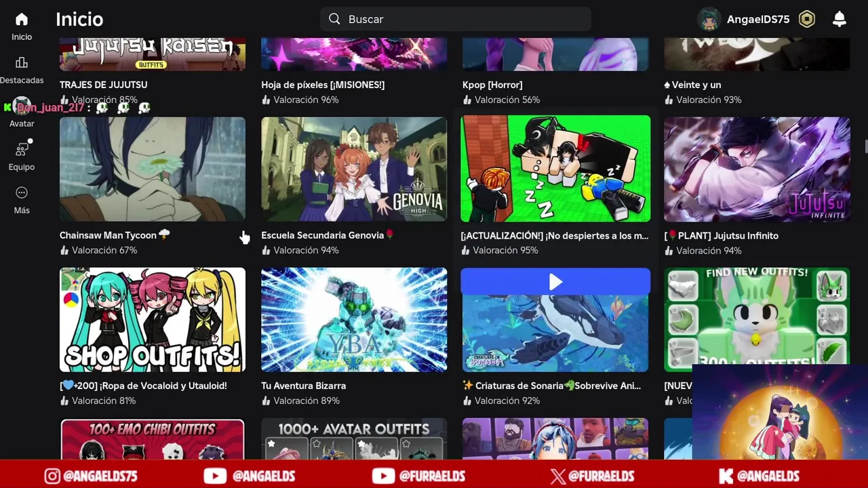Click [PLANT] Jujutsu Infinito title
The height and width of the screenshot is (488, 868).
tap(722, 235)
